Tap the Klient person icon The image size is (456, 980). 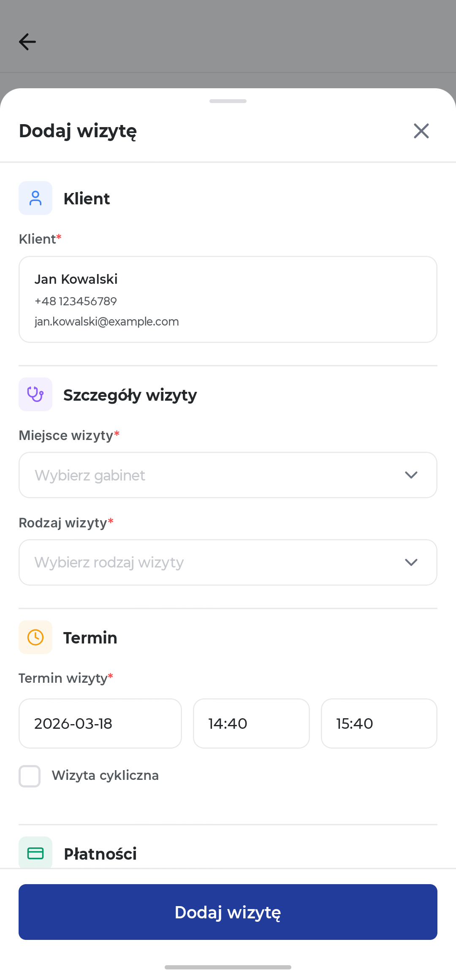[35, 198]
